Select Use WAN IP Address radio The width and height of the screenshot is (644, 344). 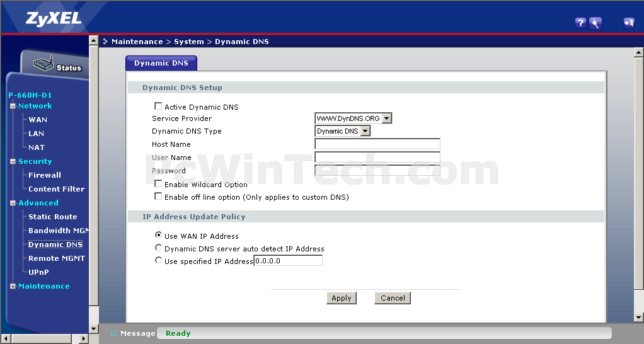click(158, 235)
